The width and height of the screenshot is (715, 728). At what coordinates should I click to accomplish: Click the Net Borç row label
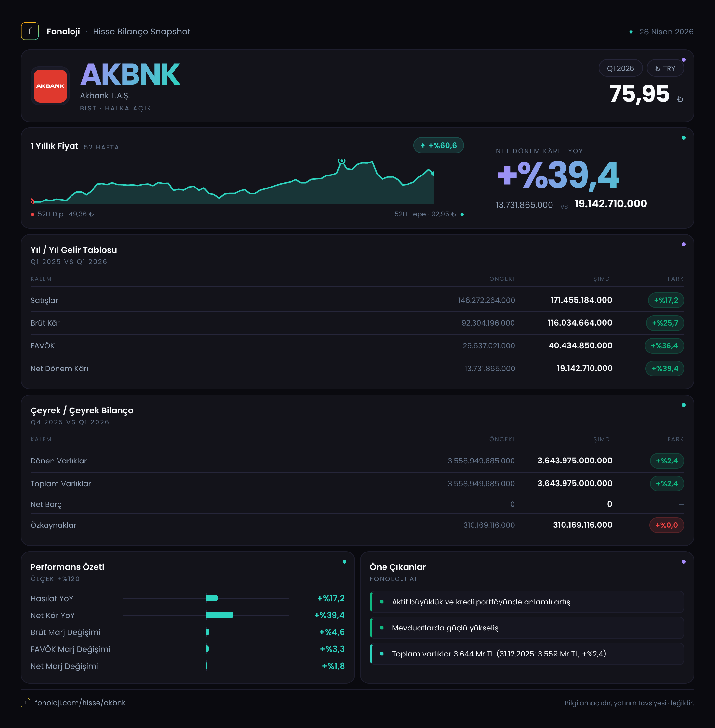pos(46,505)
